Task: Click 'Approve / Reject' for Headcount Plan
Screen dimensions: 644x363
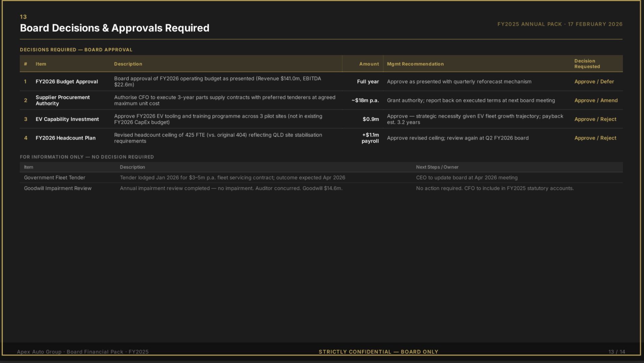Action: pos(595,138)
